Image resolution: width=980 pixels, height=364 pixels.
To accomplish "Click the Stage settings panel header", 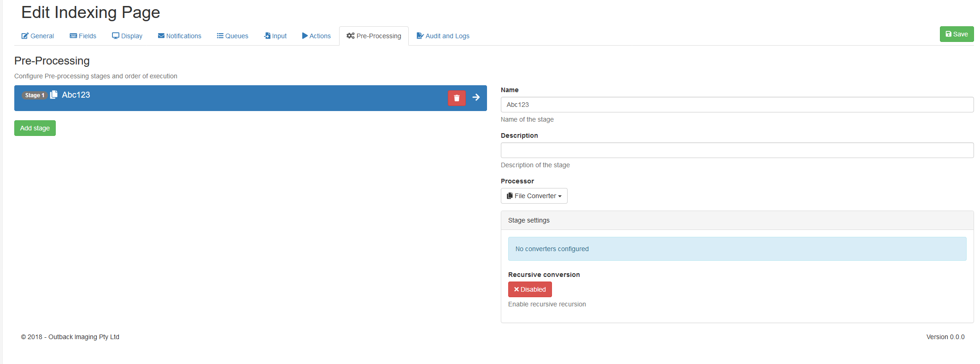I will pos(736,220).
